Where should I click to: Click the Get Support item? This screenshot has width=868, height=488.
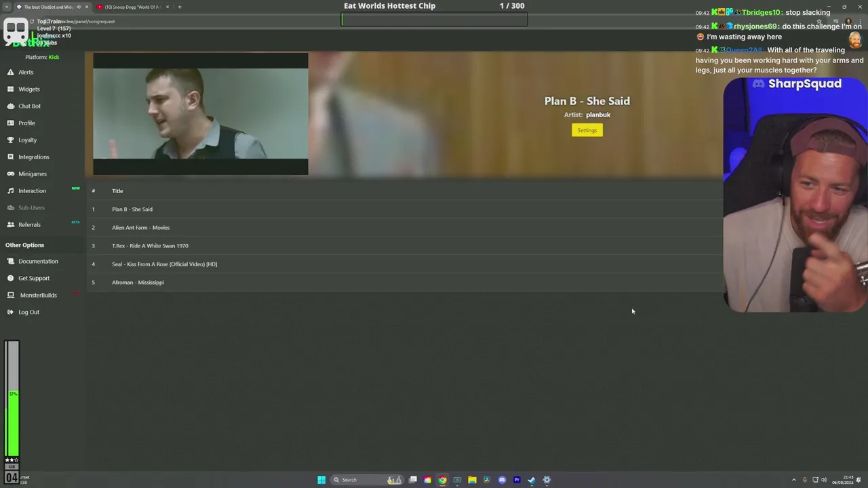point(33,278)
